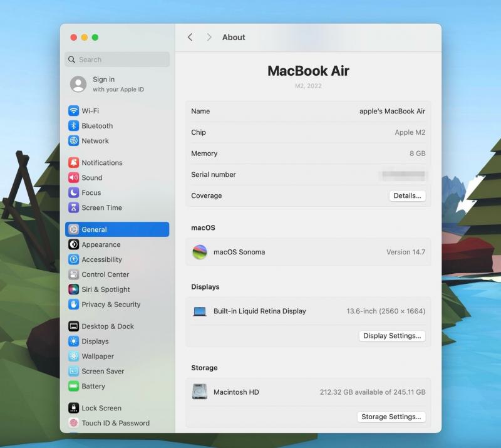
Task: Click the Wallpaper flower icon
Action: [x=73, y=357]
